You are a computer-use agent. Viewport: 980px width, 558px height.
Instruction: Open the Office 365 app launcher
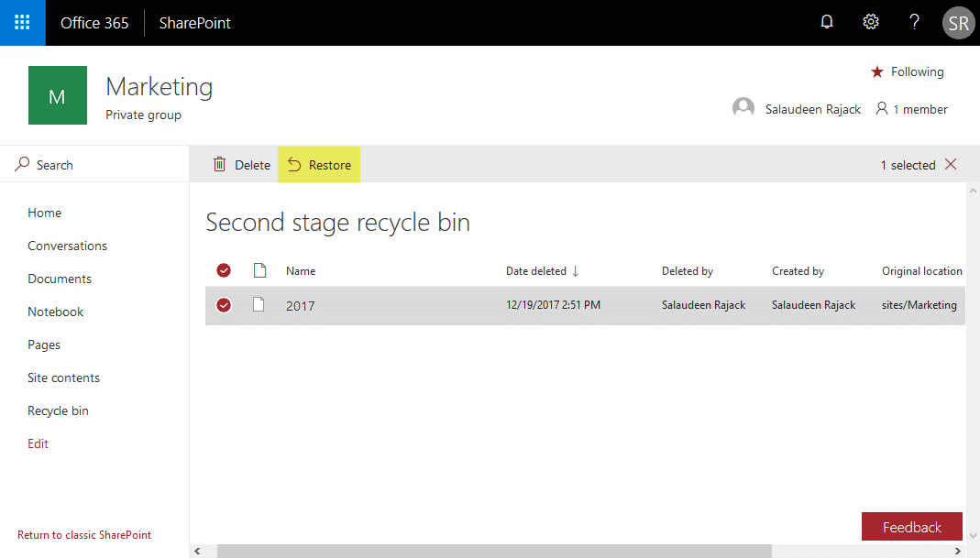tap(20, 22)
